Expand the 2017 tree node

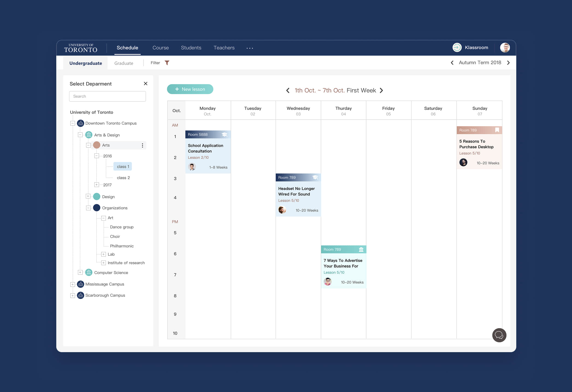(96, 185)
